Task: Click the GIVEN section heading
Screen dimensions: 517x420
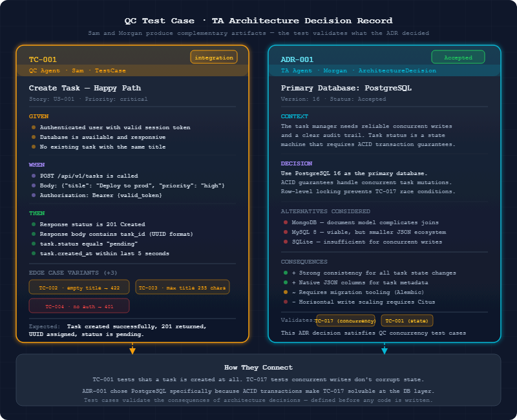Action: coord(39,116)
